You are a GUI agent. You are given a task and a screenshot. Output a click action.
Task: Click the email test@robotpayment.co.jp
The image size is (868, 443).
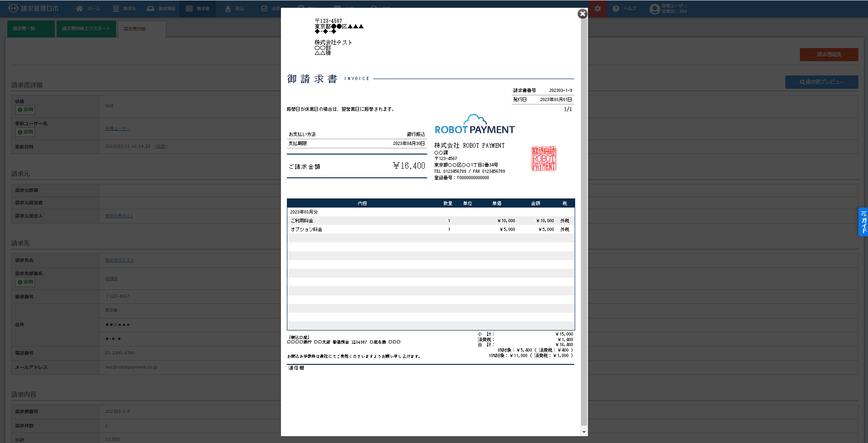click(131, 367)
